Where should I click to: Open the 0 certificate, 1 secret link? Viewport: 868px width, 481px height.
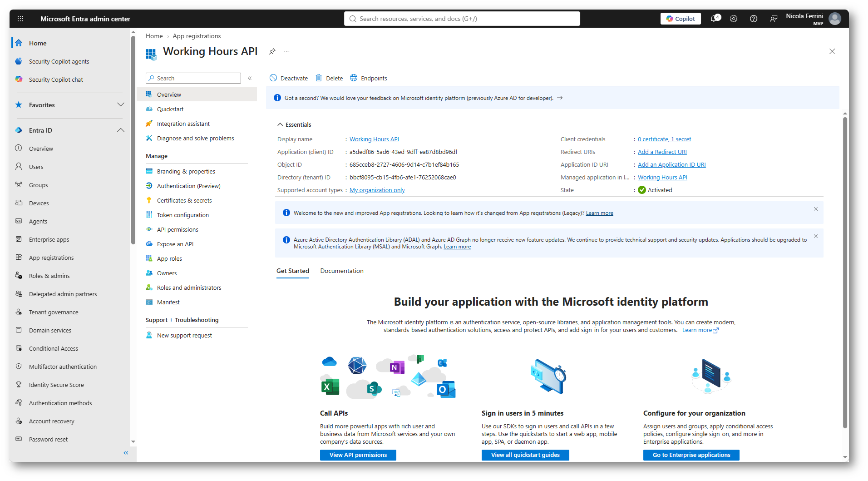coord(664,139)
